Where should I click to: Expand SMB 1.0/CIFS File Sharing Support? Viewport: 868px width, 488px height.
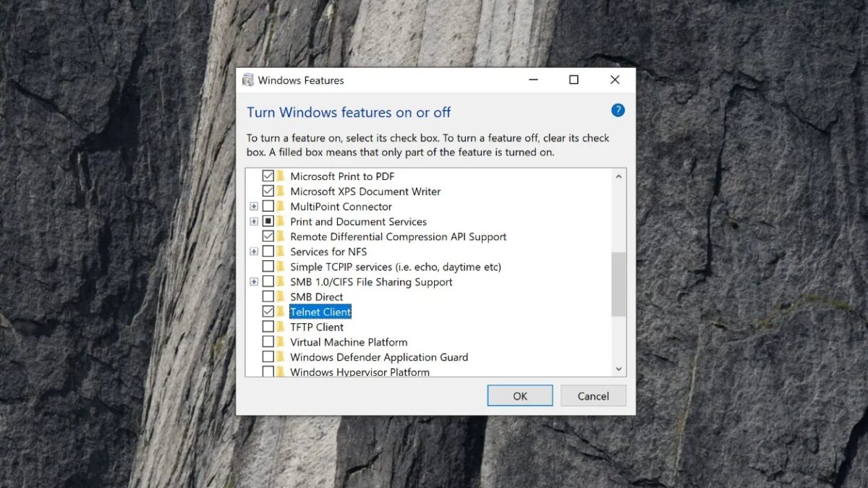pos(254,282)
